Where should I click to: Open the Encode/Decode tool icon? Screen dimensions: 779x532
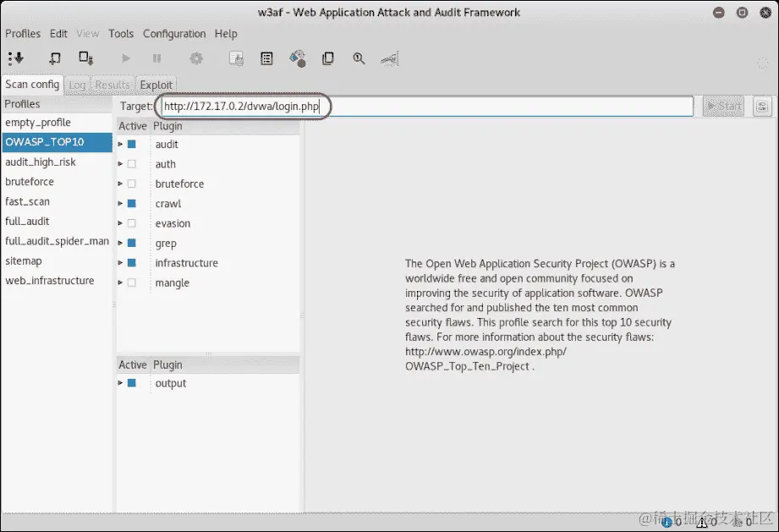[x=298, y=58]
